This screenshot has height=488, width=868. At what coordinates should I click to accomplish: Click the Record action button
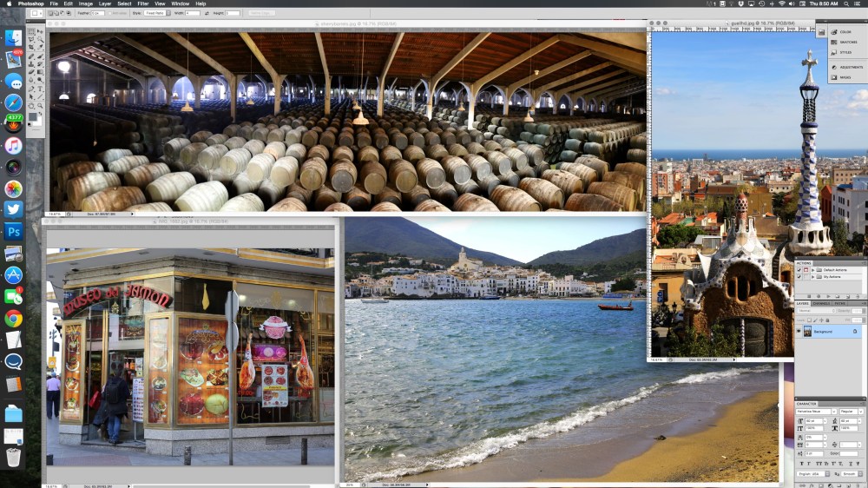[819, 296]
